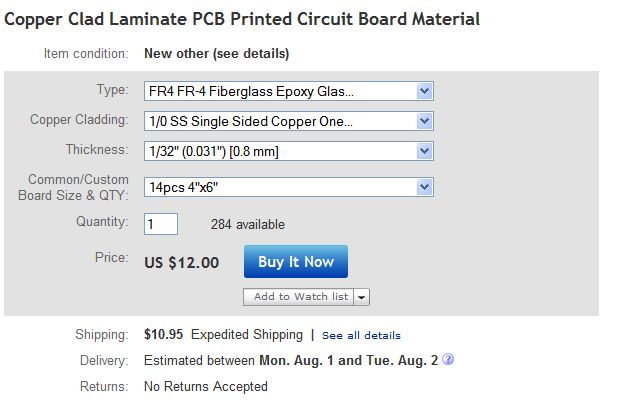The width and height of the screenshot is (618, 404).
Task: Open the Thickness dropdown arrow
Action: tap(424, 151)
